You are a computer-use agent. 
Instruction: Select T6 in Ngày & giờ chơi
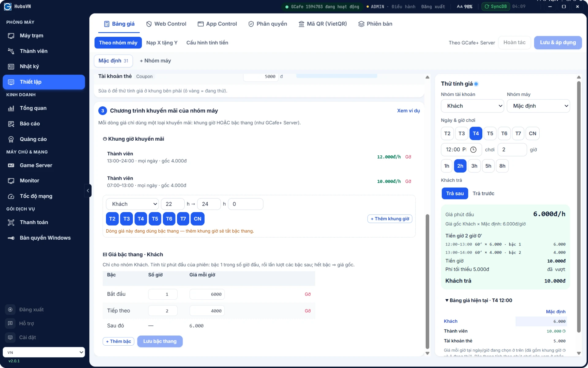pyautogui.click(x=504, y=133)
